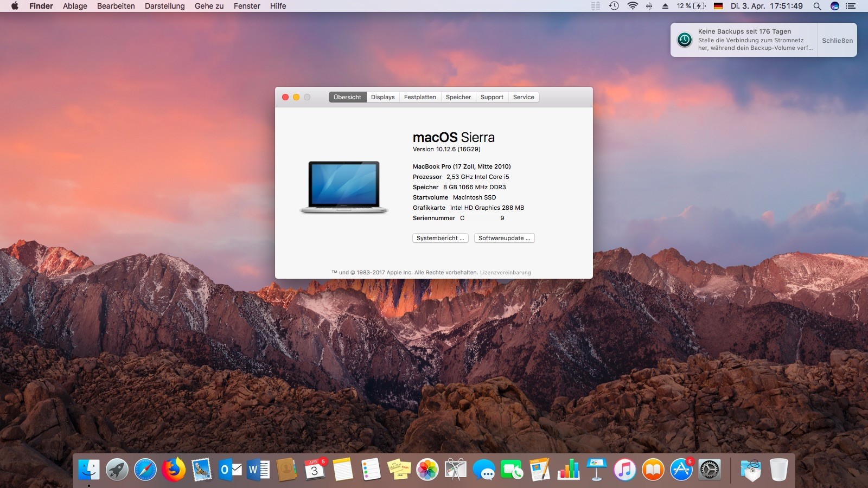This screenshot has height=488, width=868.
Task: Open the Mail stamp icon in the Dock
Action: click(x=202, y=470)
